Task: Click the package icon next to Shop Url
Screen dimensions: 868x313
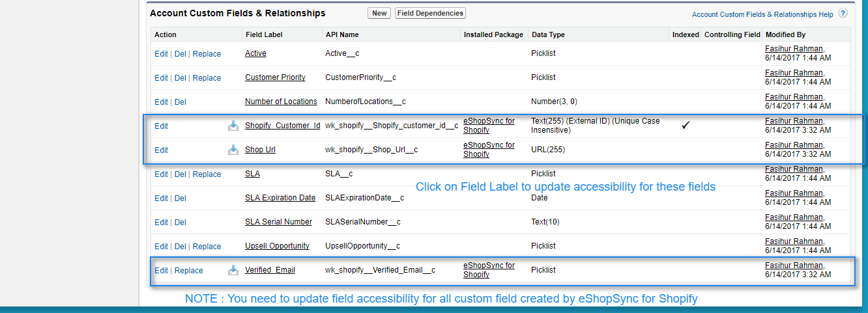Action: coord(233,150)
